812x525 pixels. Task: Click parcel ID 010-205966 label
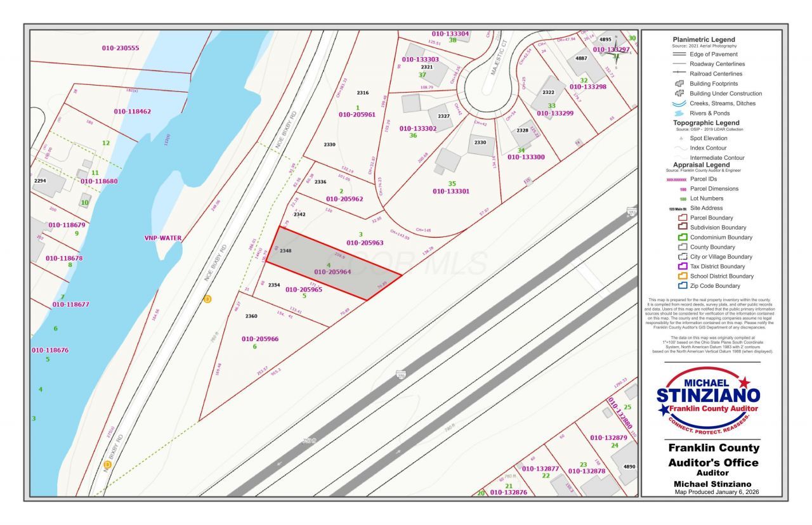[260, 339]
